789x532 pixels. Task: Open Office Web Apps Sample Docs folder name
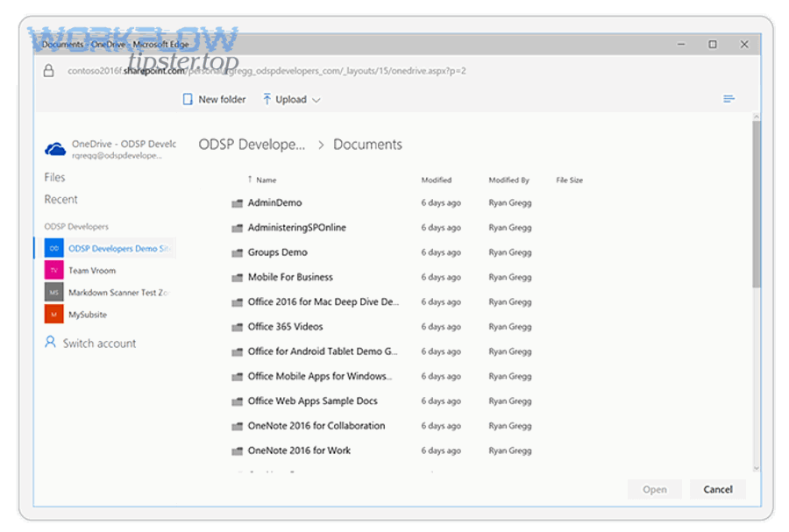pos(312,401)
